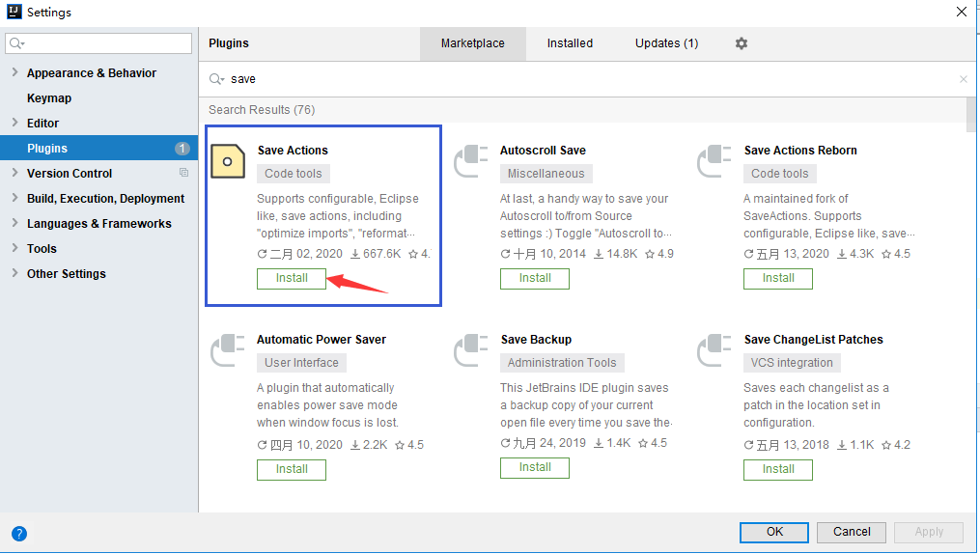Install the Autoscroll Save plugin
The height and width of the screenshot is (554, 980).
tap(534, 279)
